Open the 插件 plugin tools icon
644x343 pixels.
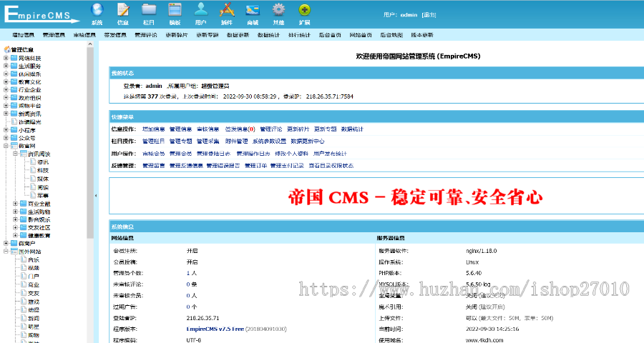point(227,10)
